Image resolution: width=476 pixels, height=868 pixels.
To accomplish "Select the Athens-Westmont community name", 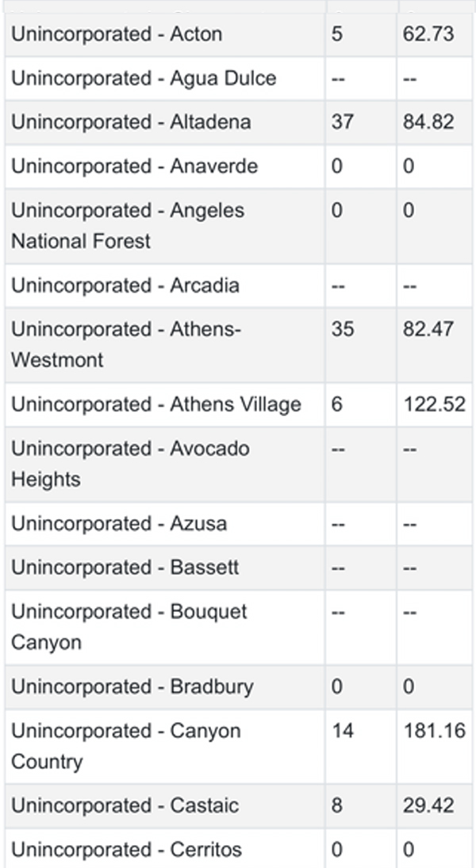I will point(125,344).
